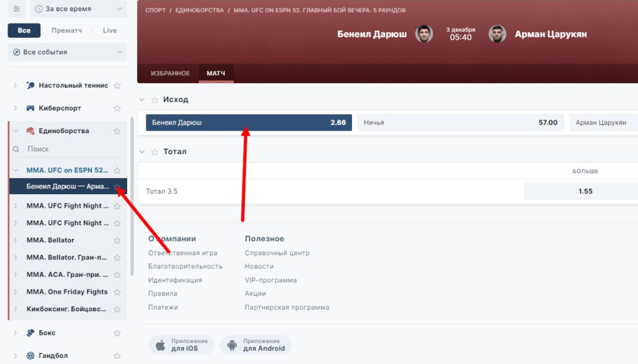638x364 pixels.
Task: Bet on Арман Царукян outcome
Action: [604, 123]
